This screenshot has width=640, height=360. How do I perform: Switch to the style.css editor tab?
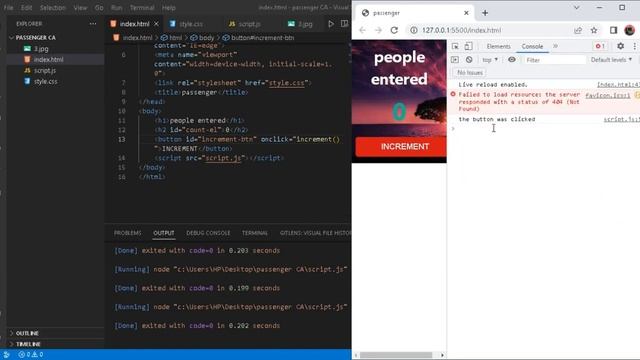[191, 24]
